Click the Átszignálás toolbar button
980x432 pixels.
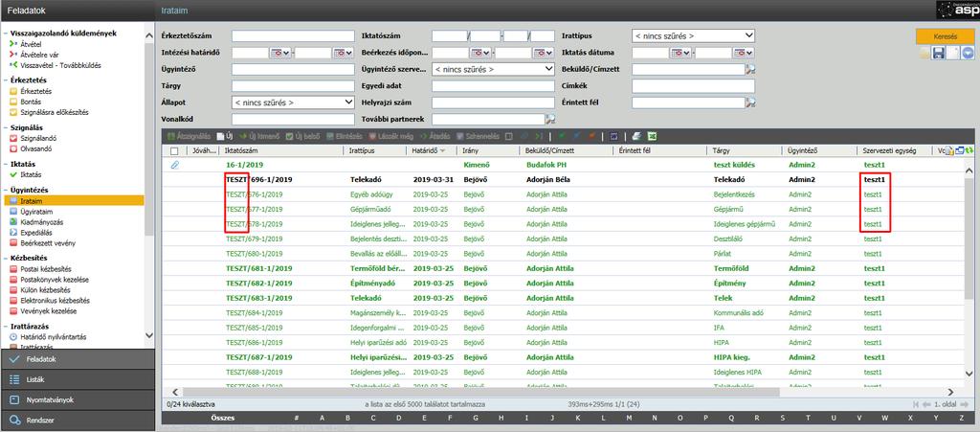point(187,136)
